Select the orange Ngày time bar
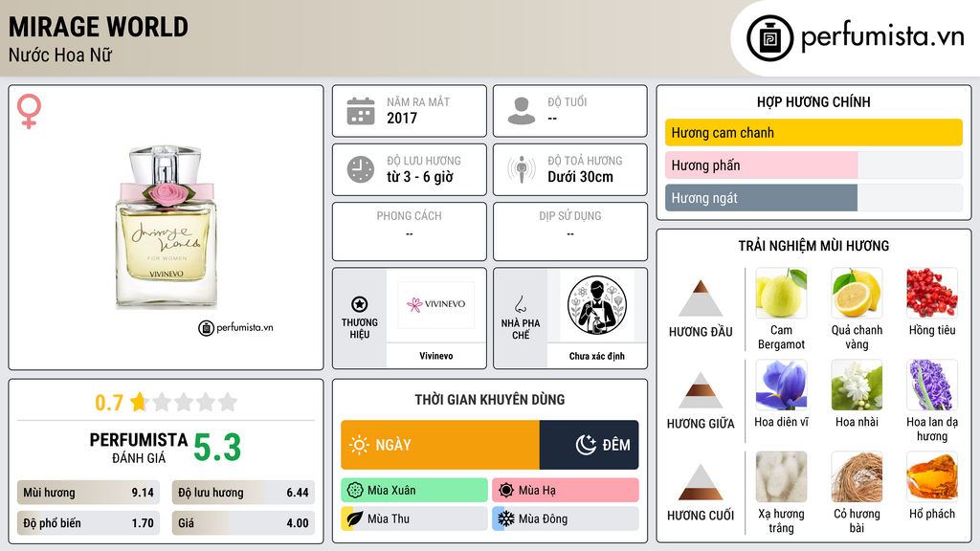The image size is (980, 551). click(x=440, y=445)
